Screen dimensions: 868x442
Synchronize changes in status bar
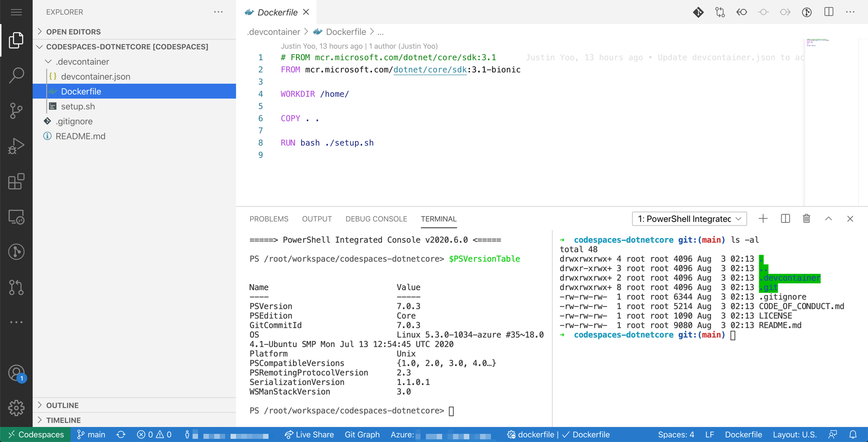(121, 435)
